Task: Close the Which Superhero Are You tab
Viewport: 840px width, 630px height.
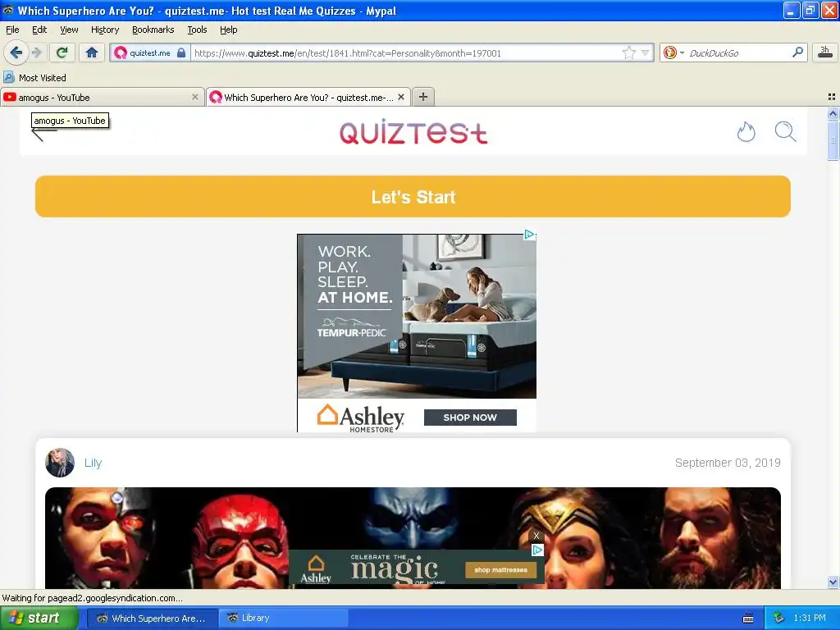Action: click(400, 97)
